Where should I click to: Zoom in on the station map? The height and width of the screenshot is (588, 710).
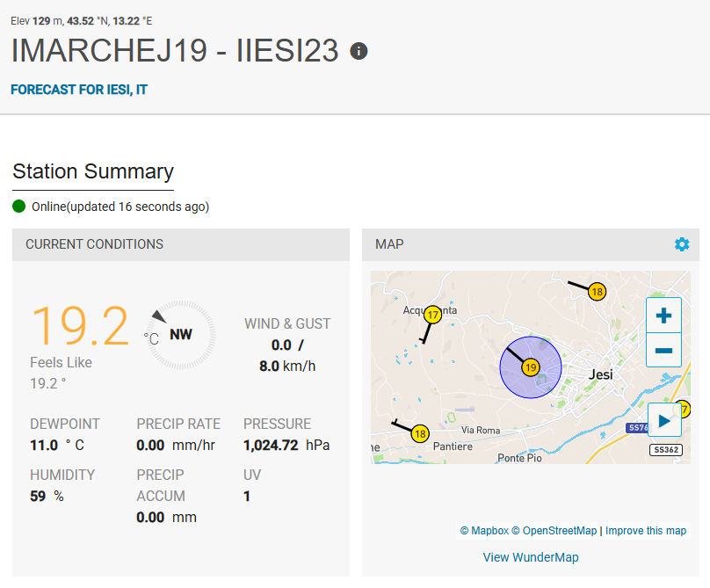663,316
